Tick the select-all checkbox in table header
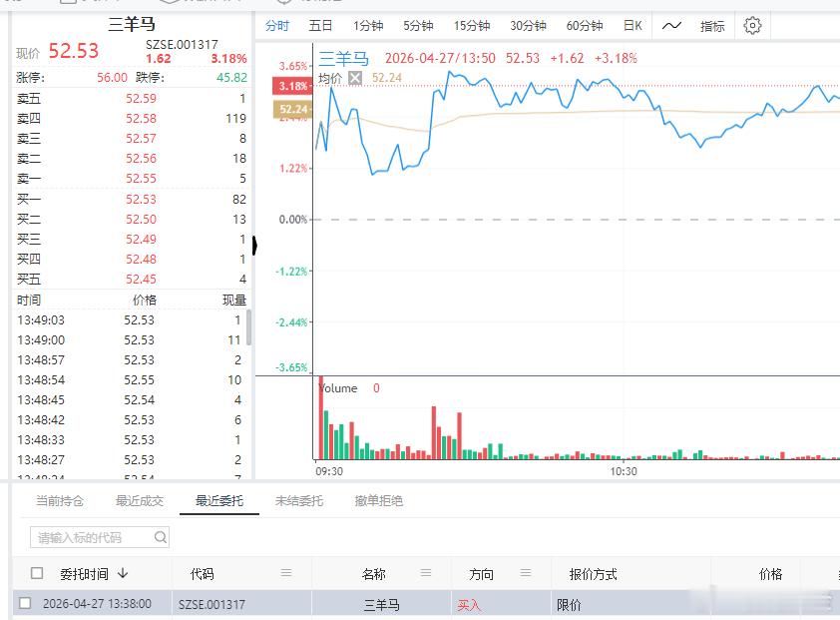 coord(37,573)
